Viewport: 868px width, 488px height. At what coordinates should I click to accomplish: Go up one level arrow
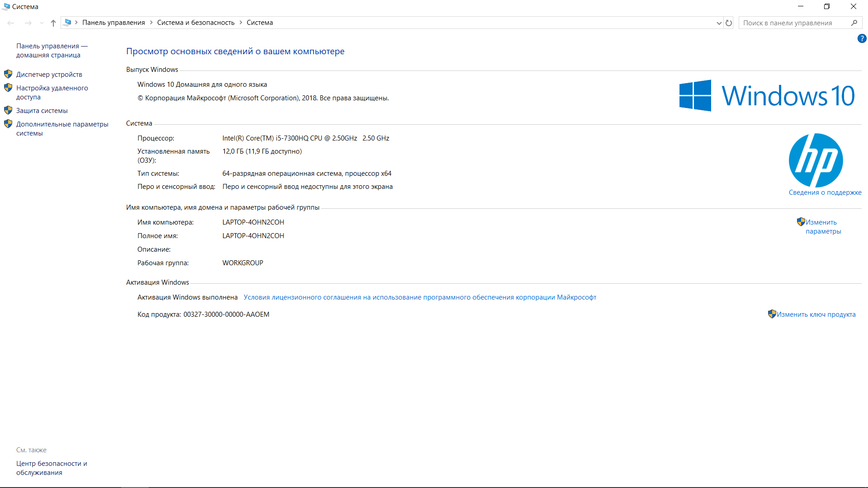tap(53, 23)
